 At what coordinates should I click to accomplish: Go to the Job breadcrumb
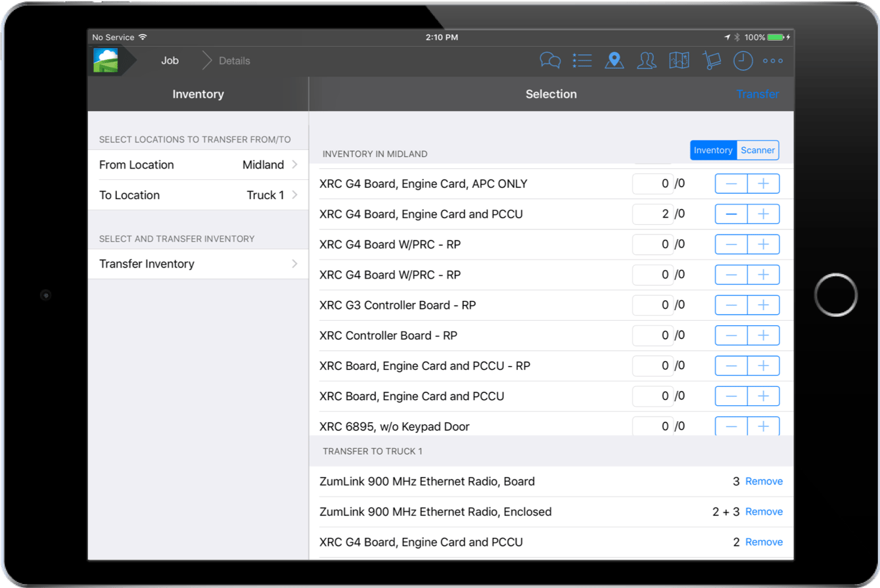[x=170, y=60]
